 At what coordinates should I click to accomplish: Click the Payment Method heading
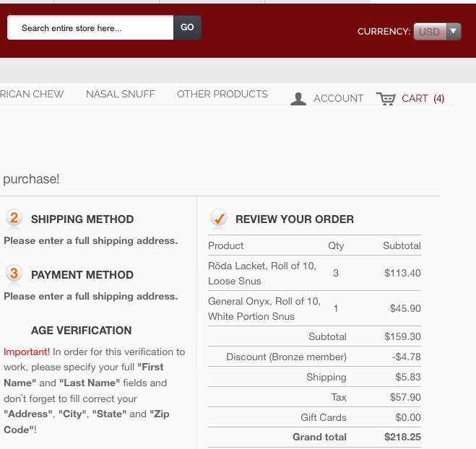(x=82, y=275)
